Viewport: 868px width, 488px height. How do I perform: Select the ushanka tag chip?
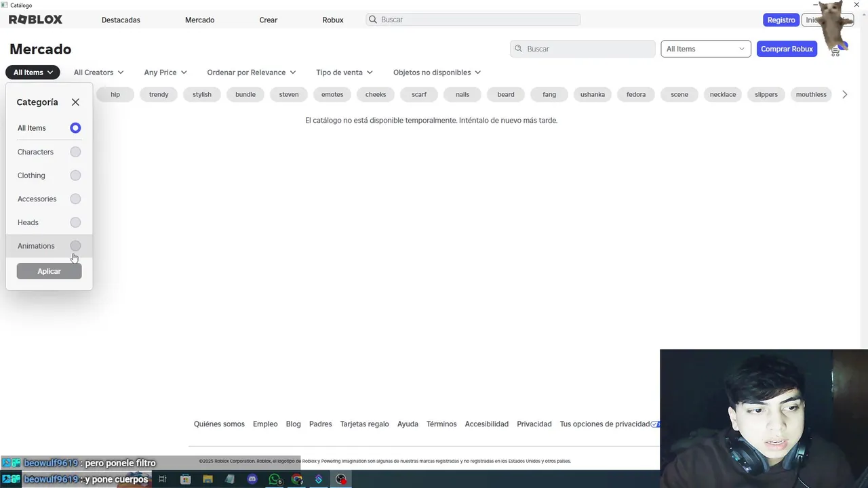593,94
